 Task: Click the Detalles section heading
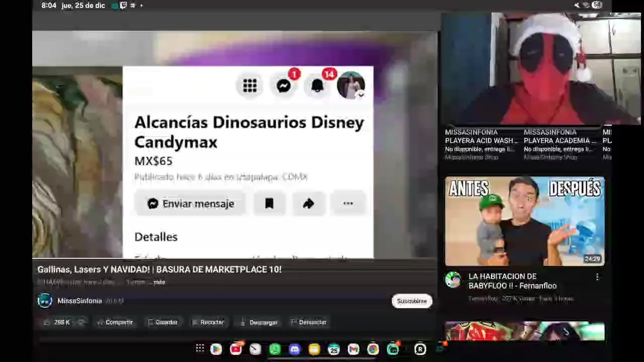coord(156,237)
